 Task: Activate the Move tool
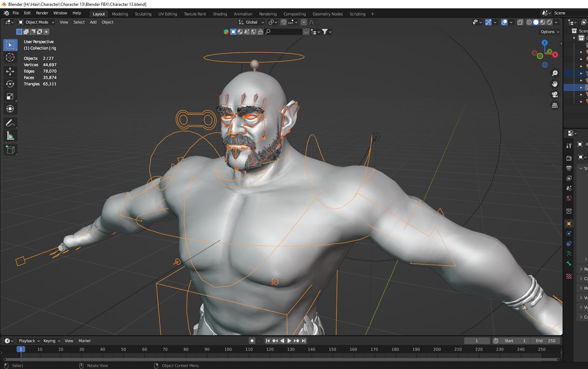[x=10, y=71]
